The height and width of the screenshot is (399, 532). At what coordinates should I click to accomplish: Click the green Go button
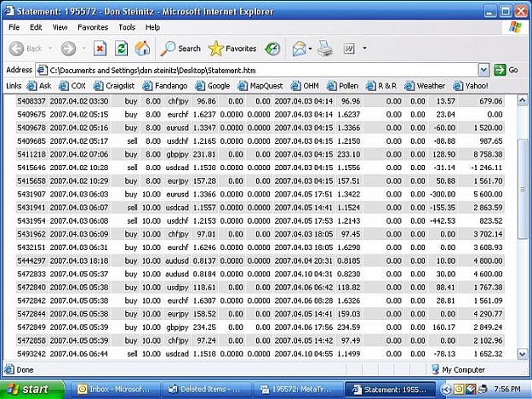506,70
